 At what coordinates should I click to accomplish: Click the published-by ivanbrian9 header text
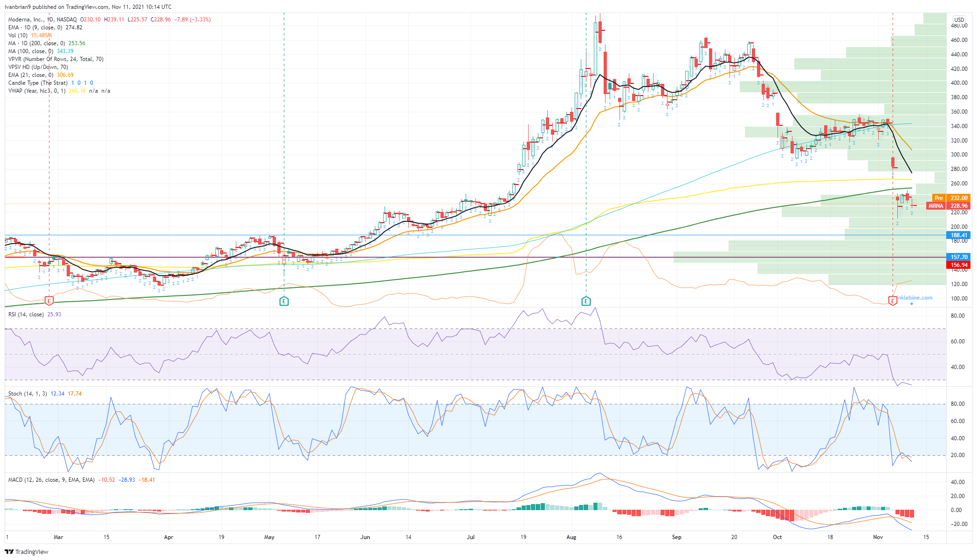pos(88,7)
